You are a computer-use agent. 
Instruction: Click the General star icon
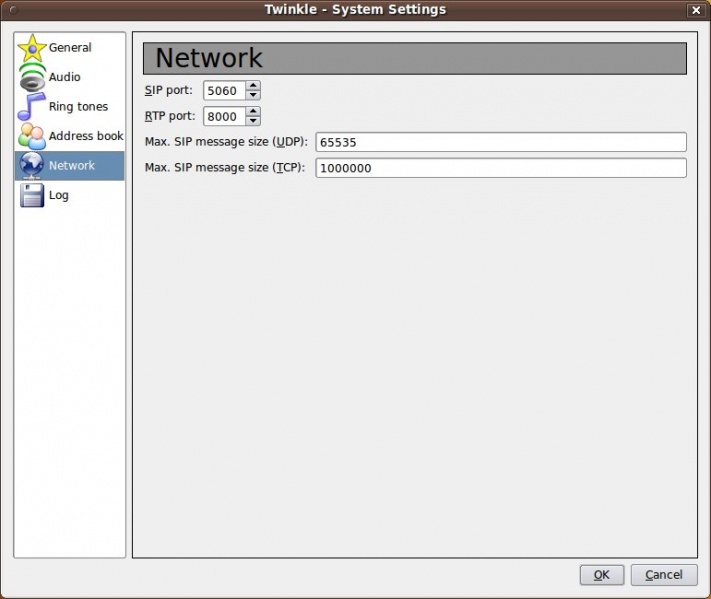[32, 48]
